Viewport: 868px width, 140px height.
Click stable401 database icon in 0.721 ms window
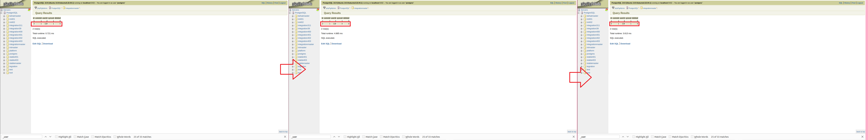[x=7, y=57]
